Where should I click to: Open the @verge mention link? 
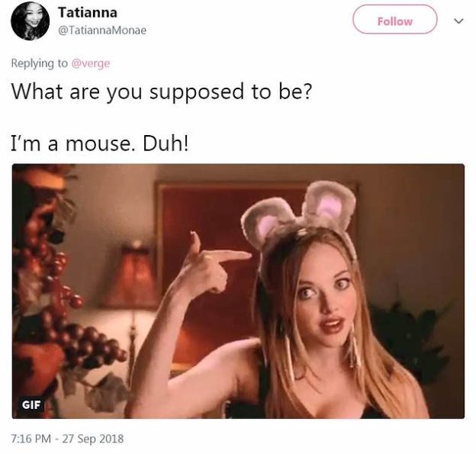[x=91, y=63]
